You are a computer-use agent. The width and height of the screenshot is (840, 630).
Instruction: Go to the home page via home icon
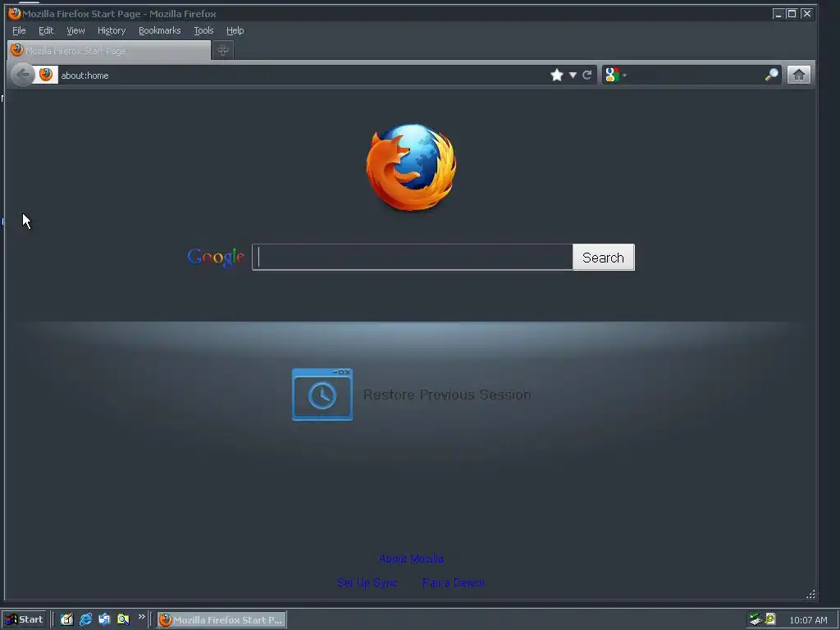(798, 75)
